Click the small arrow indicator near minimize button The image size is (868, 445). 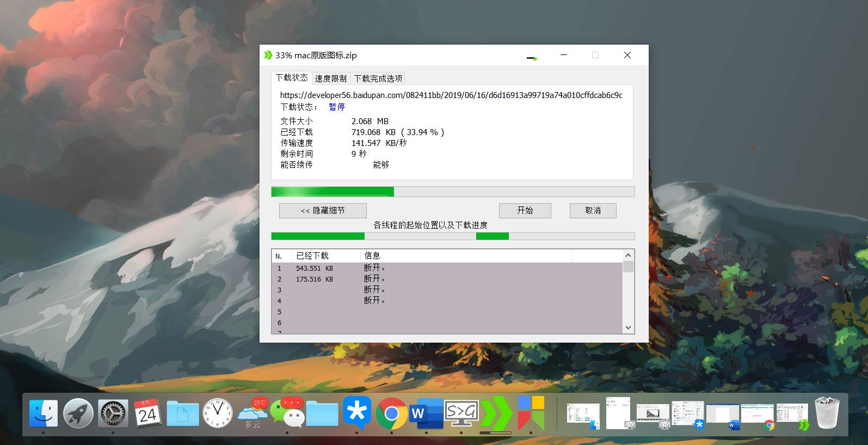point(532,58)
